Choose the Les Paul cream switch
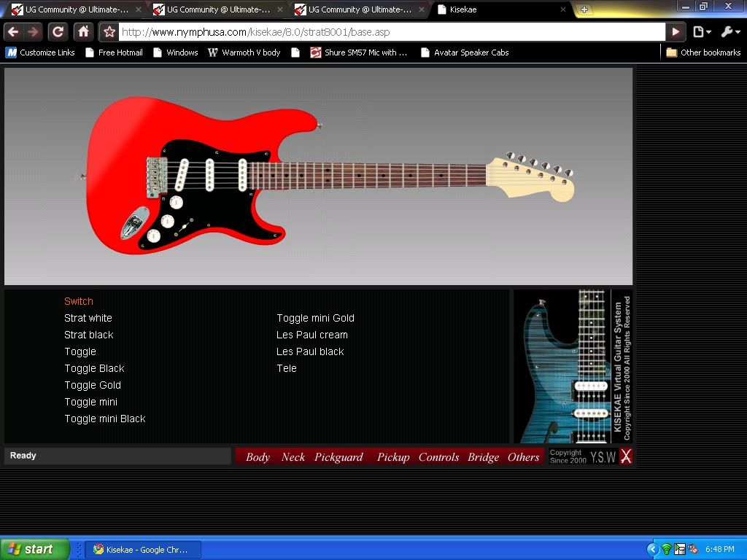 point(311,335)
